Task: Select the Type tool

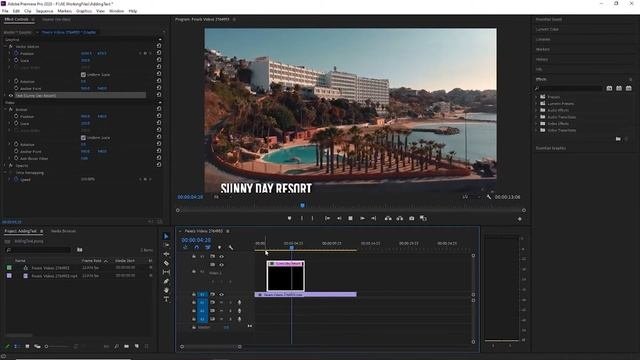Action: tap(166, 299)
